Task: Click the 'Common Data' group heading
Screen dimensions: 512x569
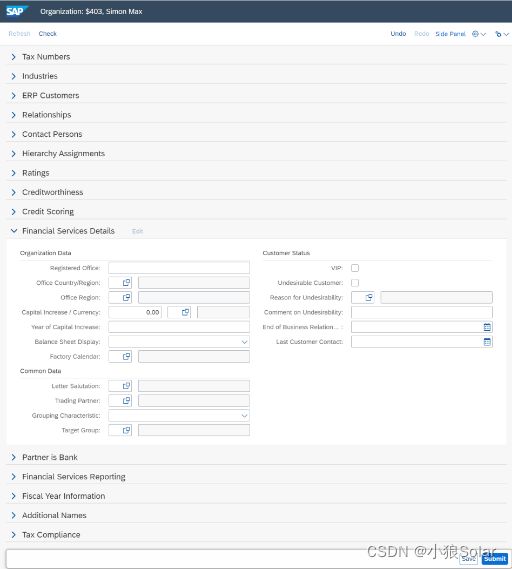Action: [x=40, y=371]
